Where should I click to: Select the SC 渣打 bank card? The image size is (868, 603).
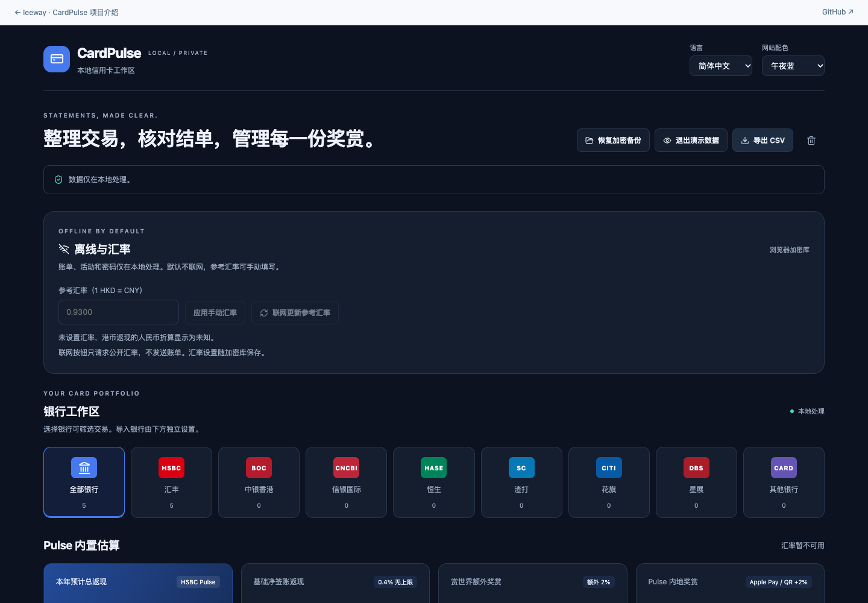click(x=521, y=482)
